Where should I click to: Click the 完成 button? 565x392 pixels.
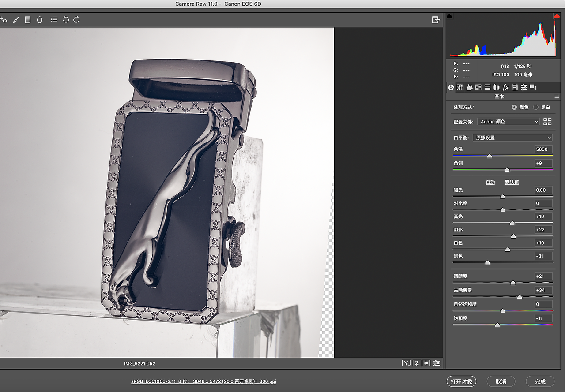coord(540,381)
